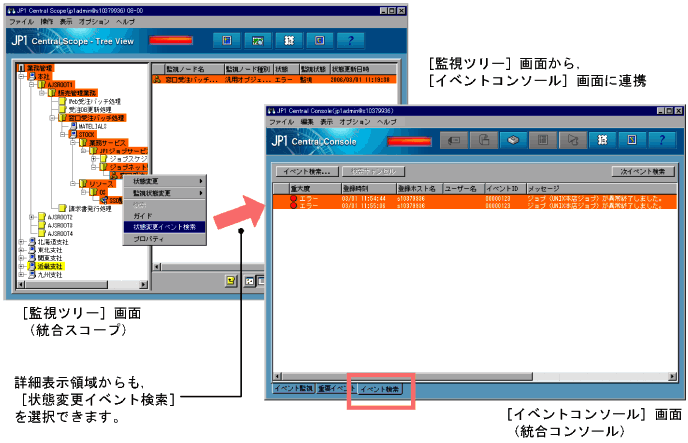Open 編集 menu in Central Console window
The height and width of the screenshot is (443, 688).
(307, 122)
